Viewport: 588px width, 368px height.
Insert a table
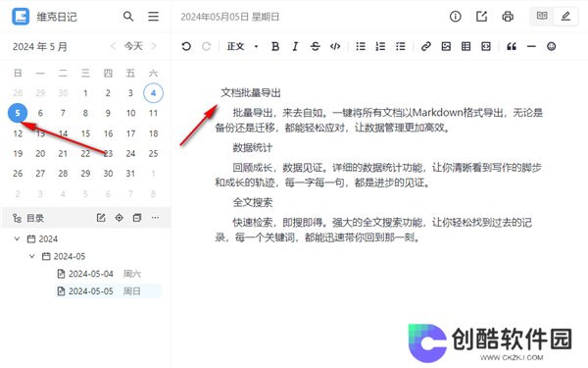coord(465,46)
